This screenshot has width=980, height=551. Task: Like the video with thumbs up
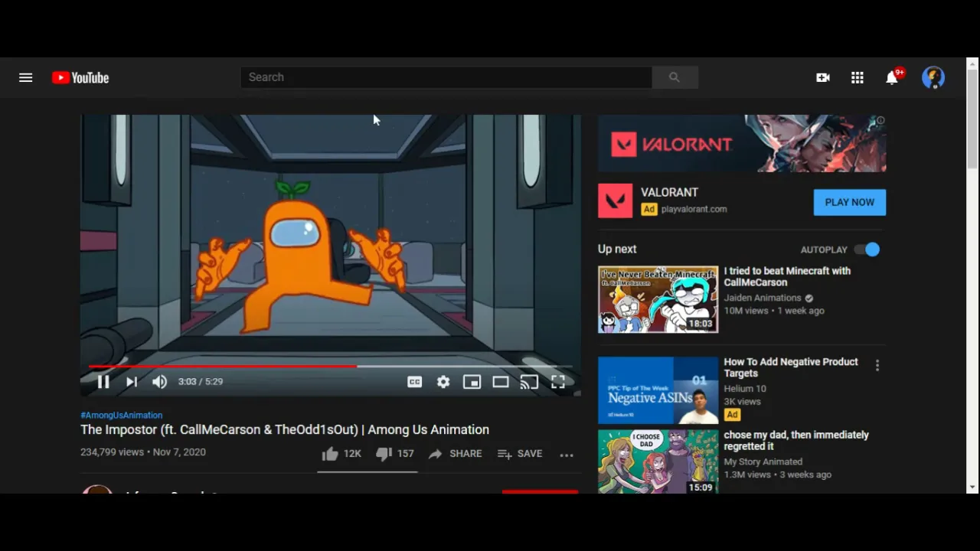click(x=341, y=454)
